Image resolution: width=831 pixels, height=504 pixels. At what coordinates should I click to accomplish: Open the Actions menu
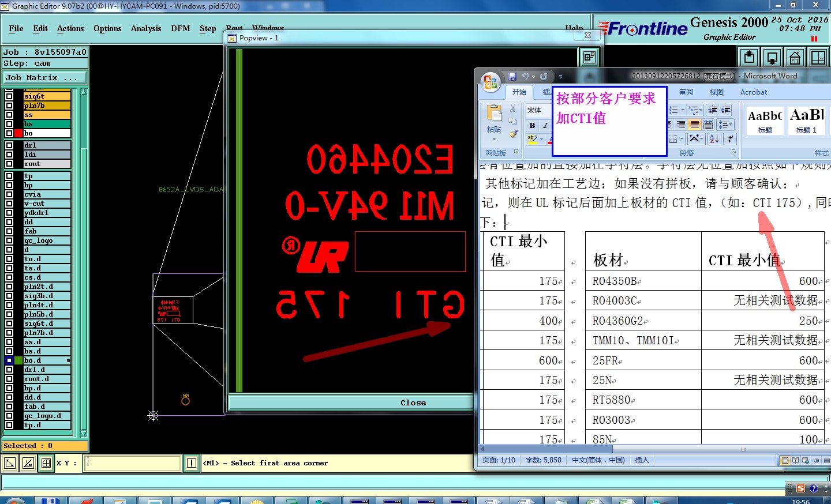pyautogui.click(x=70, y=28)
